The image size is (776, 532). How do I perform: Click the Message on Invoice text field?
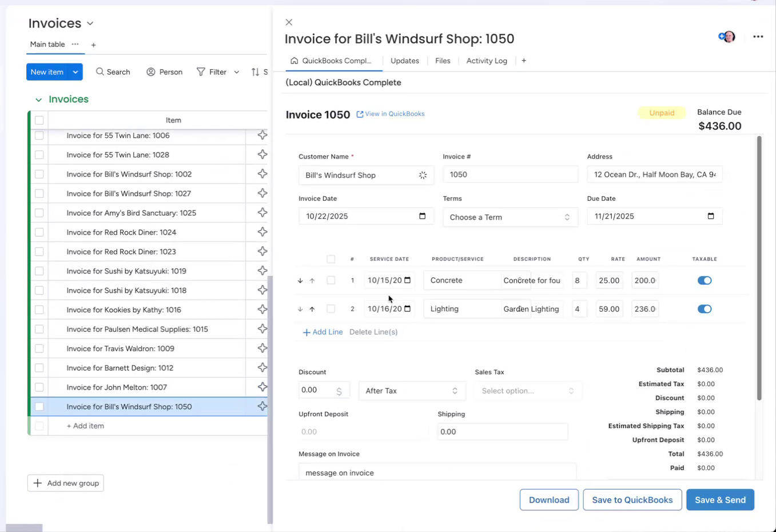click(437, 473)
